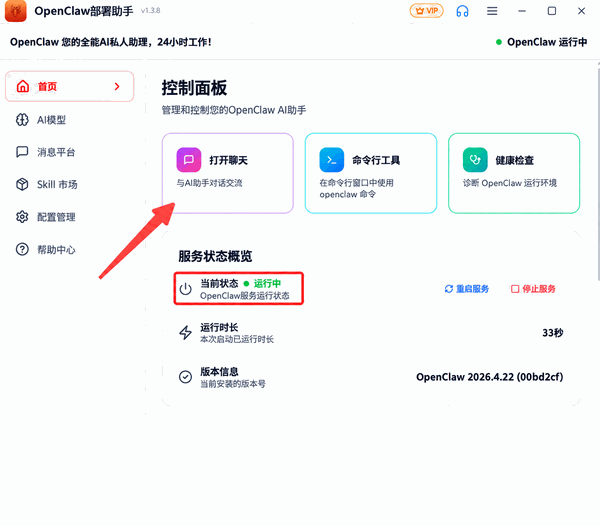Click the chat bubble icon beside 消息平台
This screenshot has height=525, width=600.
pyautogui.click(x=22, y=152)
